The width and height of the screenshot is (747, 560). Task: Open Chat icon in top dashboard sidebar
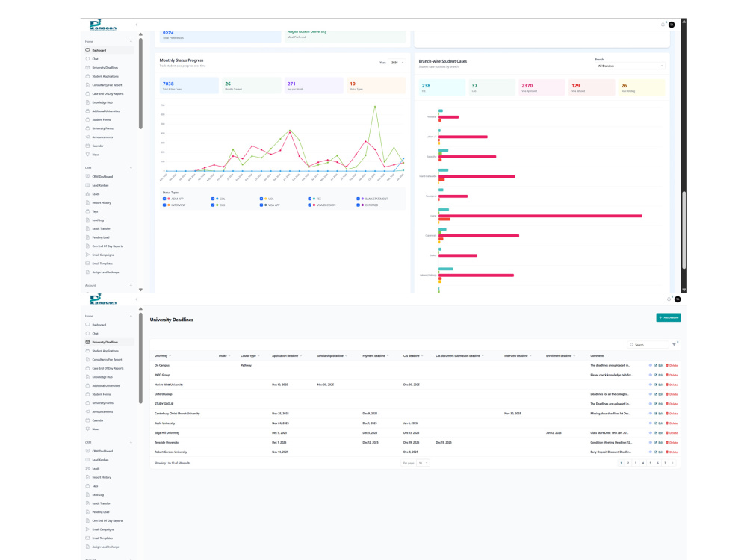point(87,59)
